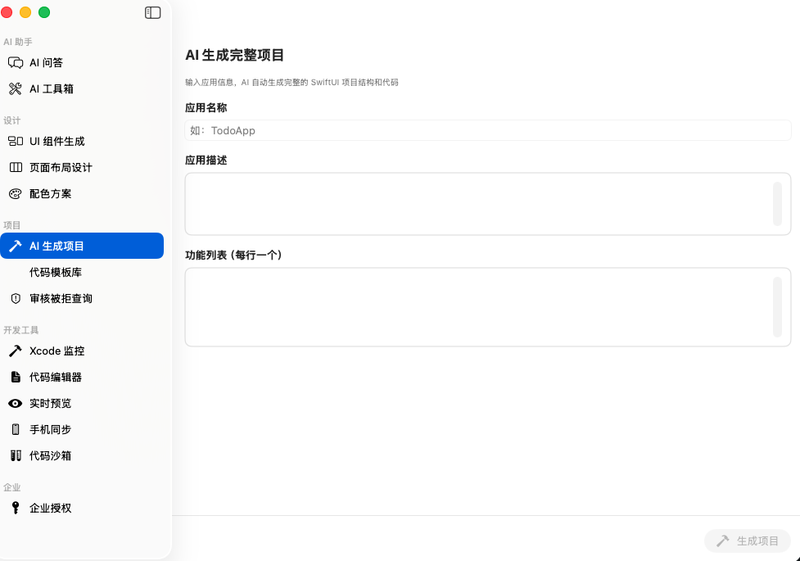Open AI 问答 chat bubble icon
The image size is (800, 561).
click(15, 63)
